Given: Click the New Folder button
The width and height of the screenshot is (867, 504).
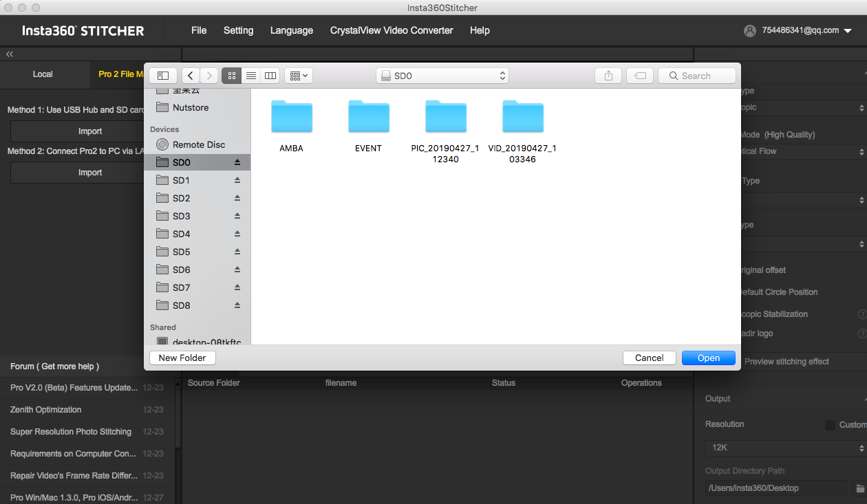Looking at the screenshot, I should click(182, 358).
